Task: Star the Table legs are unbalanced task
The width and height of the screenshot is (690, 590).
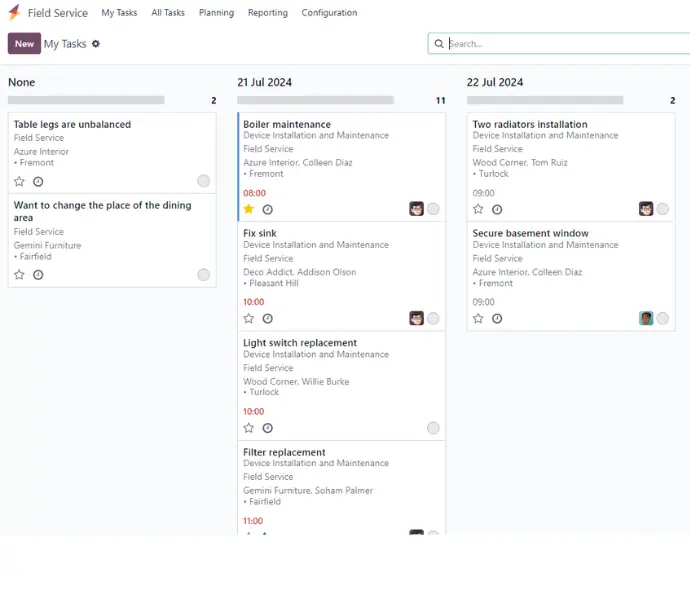Action: point(19,181)
